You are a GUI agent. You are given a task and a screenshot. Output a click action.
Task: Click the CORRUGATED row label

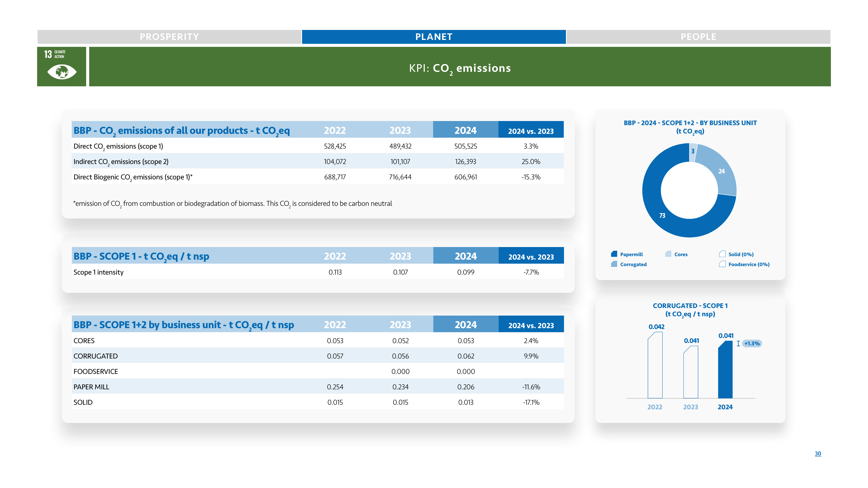96,356
